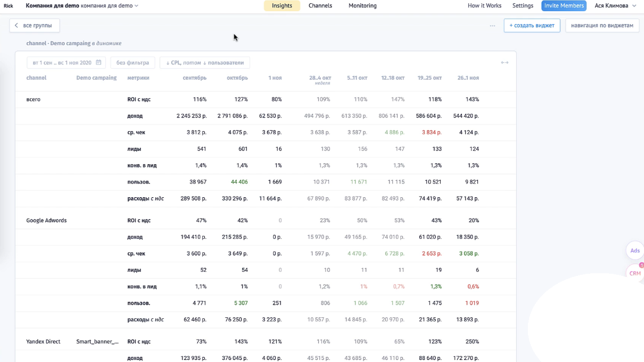Screen dimensions: 644x362
Task: Click всего leads value 541
Action: [x=201, y=149]
